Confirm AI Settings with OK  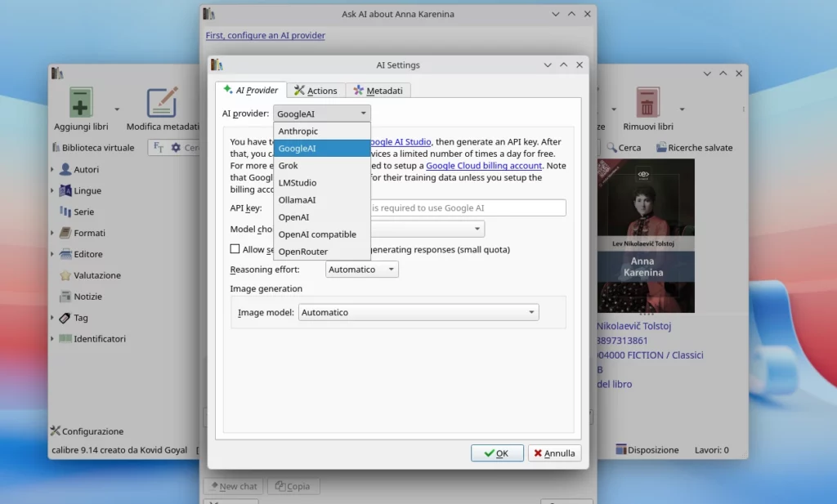(497, 453)
